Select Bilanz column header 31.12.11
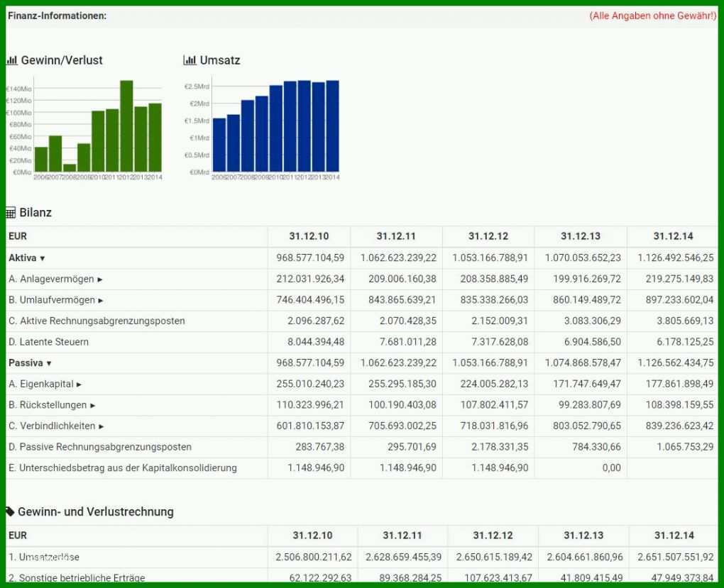The width and height of the screenshot is (724, 588). (396, 236)
